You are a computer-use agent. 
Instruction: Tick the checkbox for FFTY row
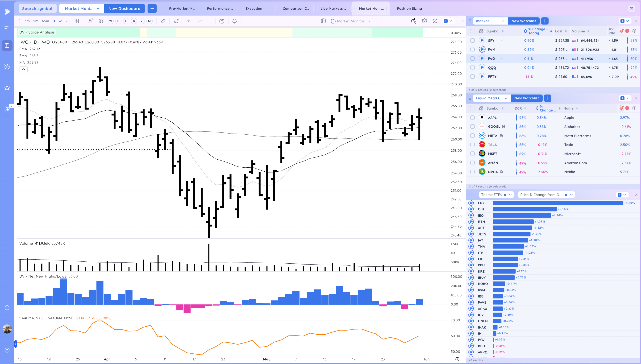[x=472, y=77]
